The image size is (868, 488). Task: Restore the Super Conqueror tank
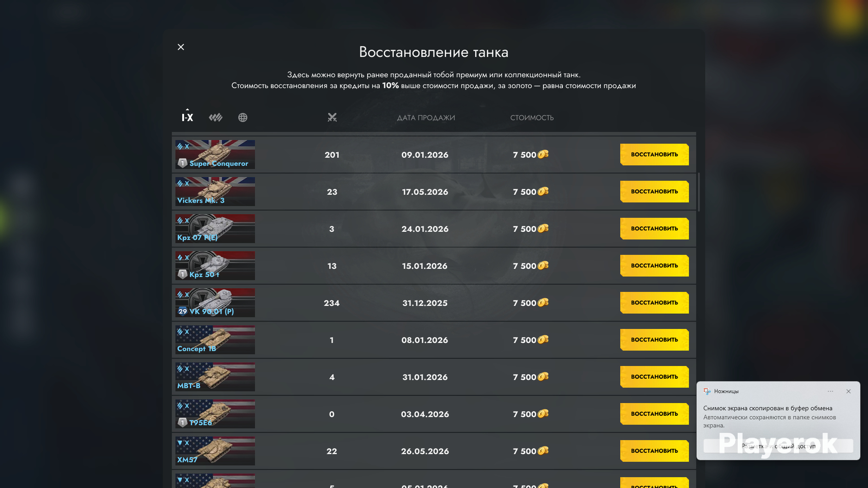654,155
